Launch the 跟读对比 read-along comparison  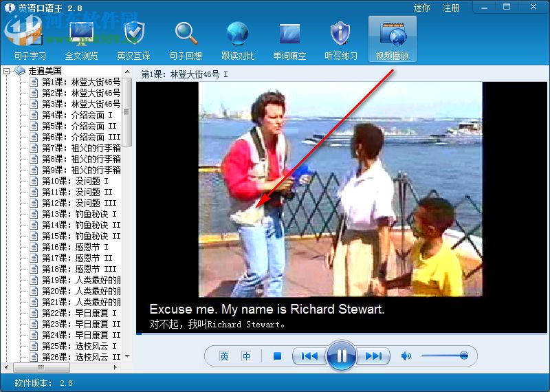tap(237, 41)
